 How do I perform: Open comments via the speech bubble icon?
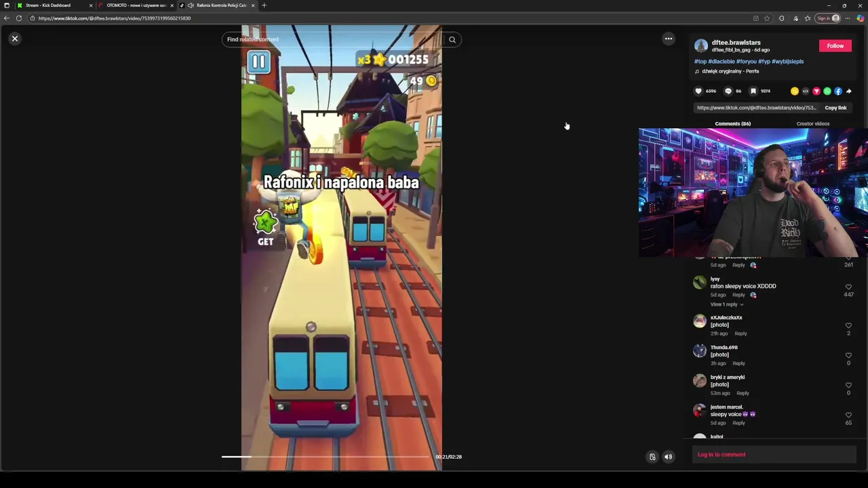728,91
